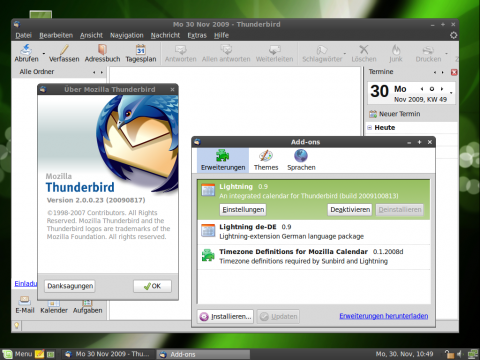The image size is (480, 360).
Task: Switch to next folder view in Alle Ordner
Action: [x=102, y=72]
